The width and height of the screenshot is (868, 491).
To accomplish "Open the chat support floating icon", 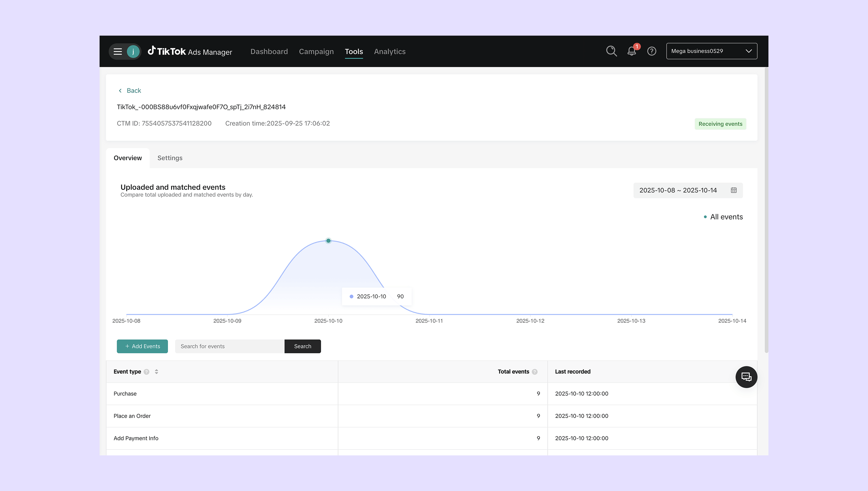I will click(x=746, y=377).
